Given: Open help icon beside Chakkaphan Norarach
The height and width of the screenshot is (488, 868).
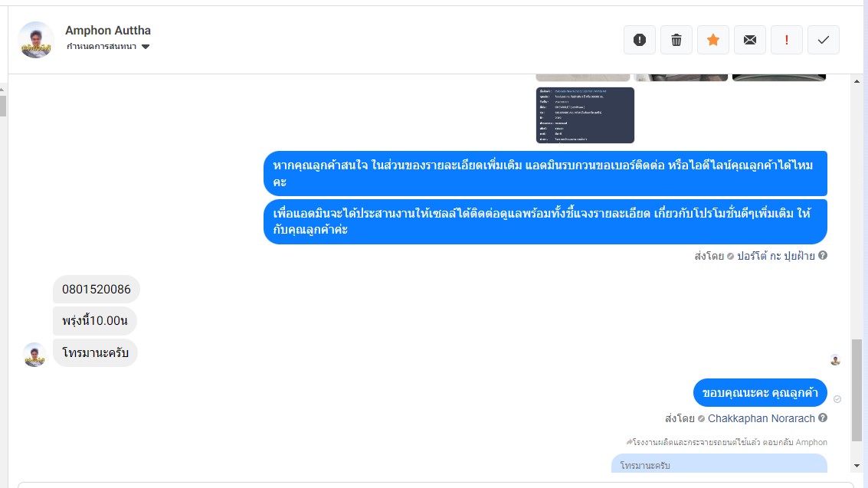Looking at the screenshot, I should point(823,418).
